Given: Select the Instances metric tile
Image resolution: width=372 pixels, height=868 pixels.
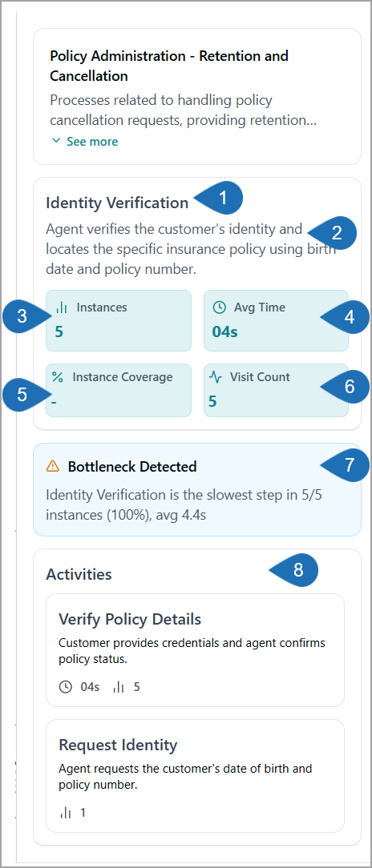Looking at the screenshot, I should click(x=119, y=320).
